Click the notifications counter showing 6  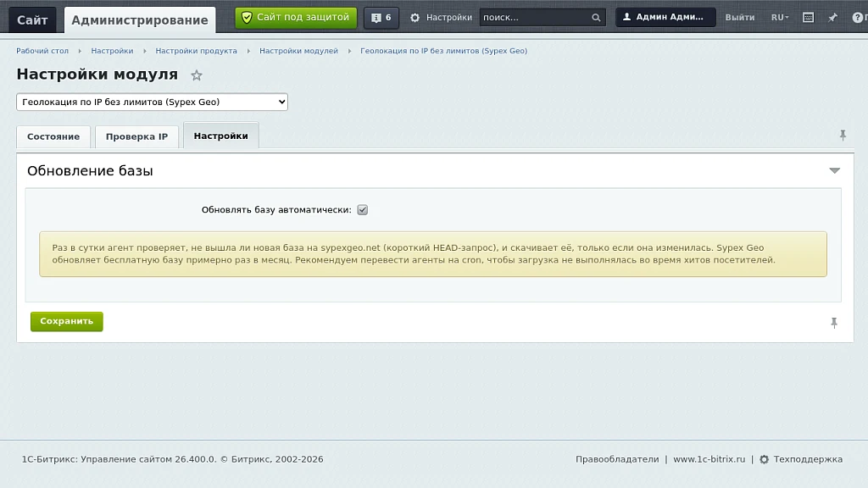click(x=381, y=18)
